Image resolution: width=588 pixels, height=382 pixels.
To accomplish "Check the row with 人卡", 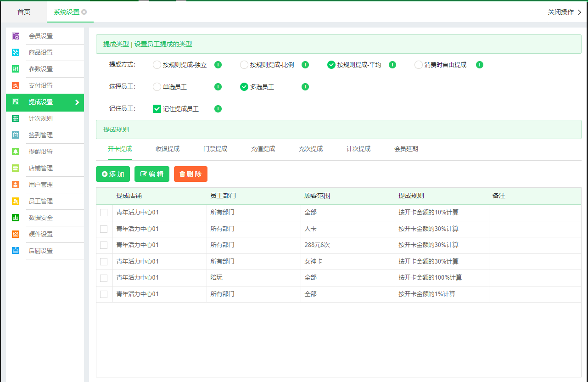I will (x=104, y=229).
